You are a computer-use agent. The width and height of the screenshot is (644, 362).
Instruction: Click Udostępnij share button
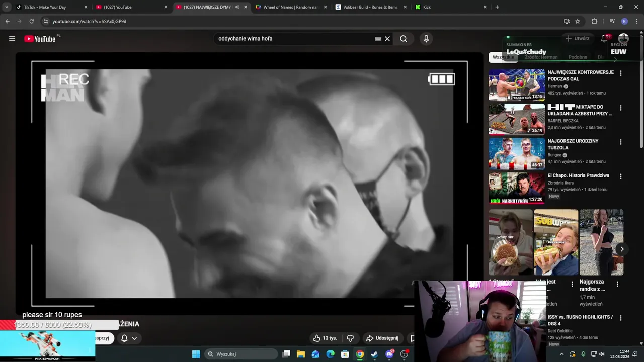tap(382, 338)
